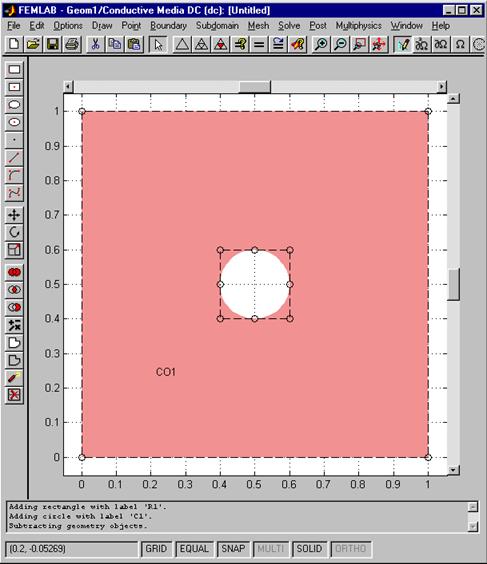Toggle the SOLID status button
This screenshot has height=564, width=487.
[309, 549]
